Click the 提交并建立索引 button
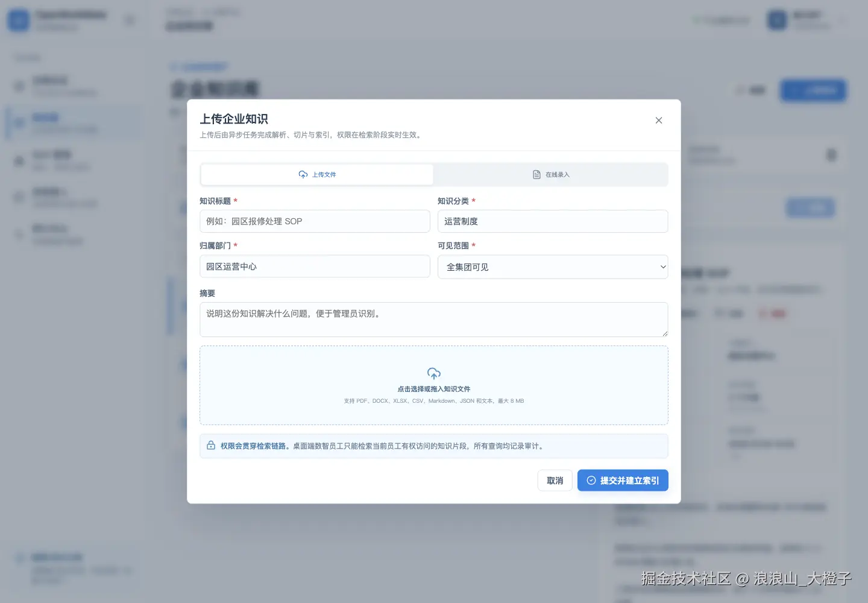The width and height of the screenshot is (868, 603). 623,481
